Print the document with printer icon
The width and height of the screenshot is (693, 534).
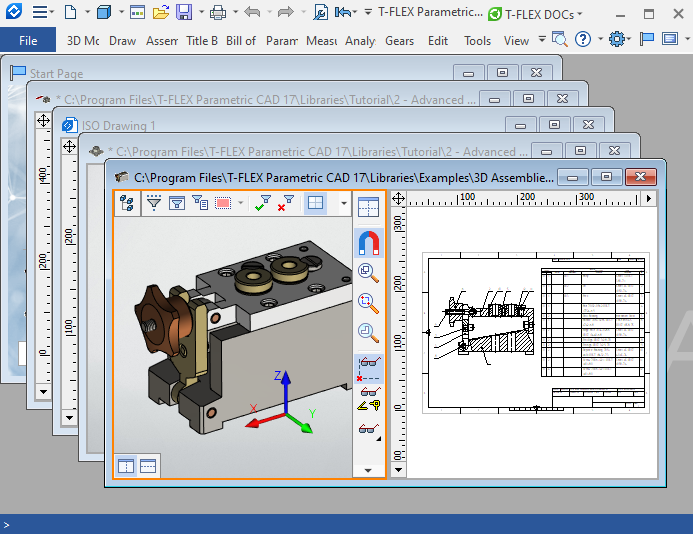coord(217,12)
